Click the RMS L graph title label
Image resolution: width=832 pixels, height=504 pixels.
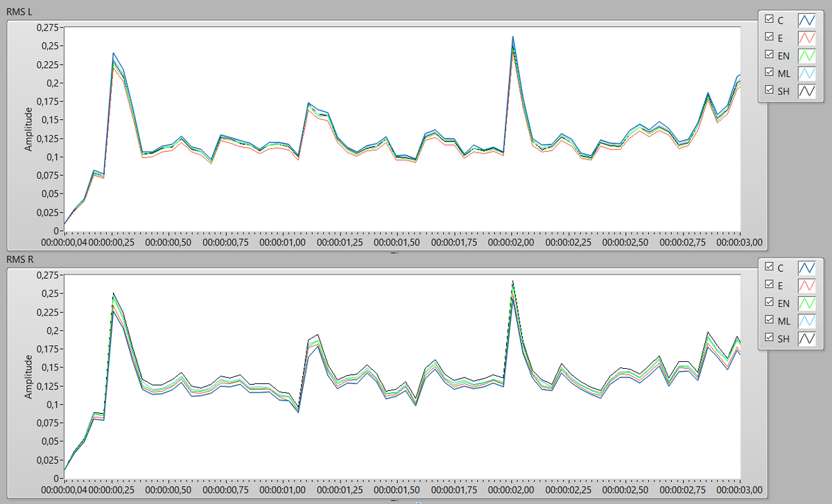[20, 12]
